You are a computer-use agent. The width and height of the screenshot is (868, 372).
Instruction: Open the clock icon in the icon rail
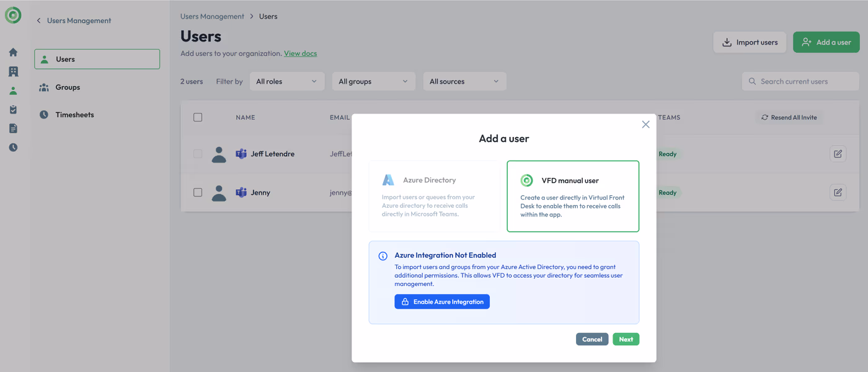tap(13, 148)
